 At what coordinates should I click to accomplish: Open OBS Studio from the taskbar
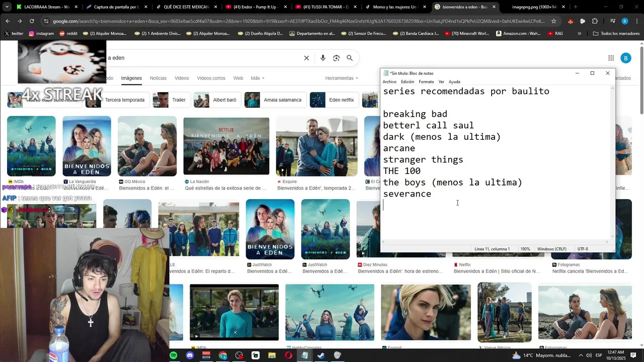[x=239, y=355]
